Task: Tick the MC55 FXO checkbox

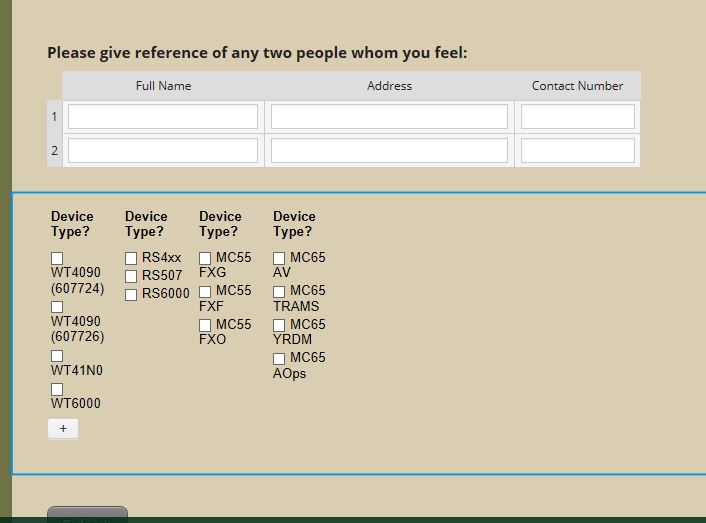Action: pos(205,326)
